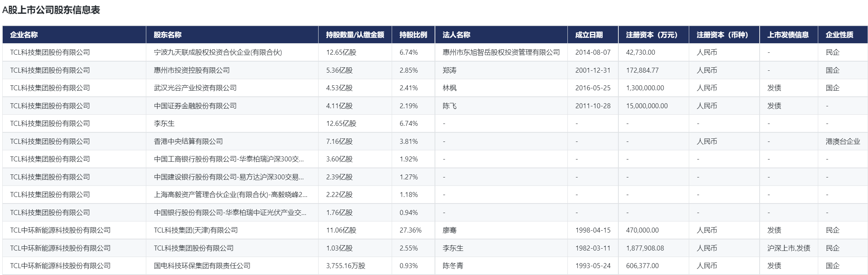This screenshot has height=275, width=868.
Task: Click the 1.76亿股 holding amount
Action: click(339, 213)
